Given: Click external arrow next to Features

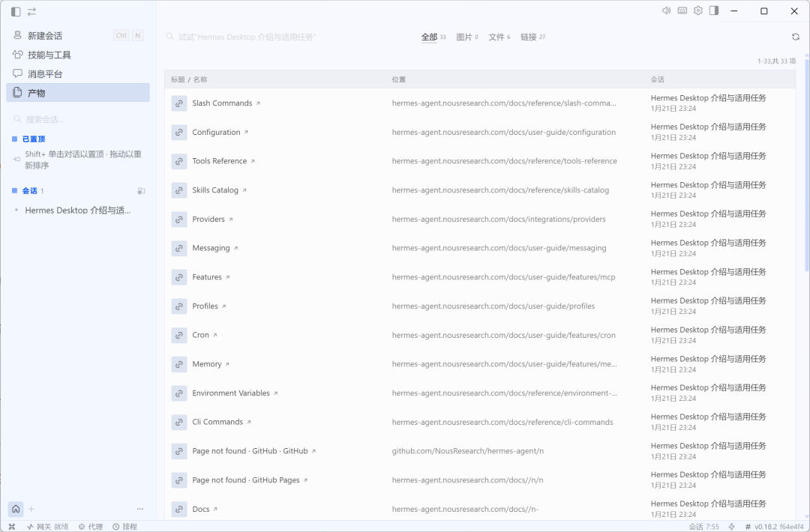Looking at the screenshot, I should coord(227,277).
